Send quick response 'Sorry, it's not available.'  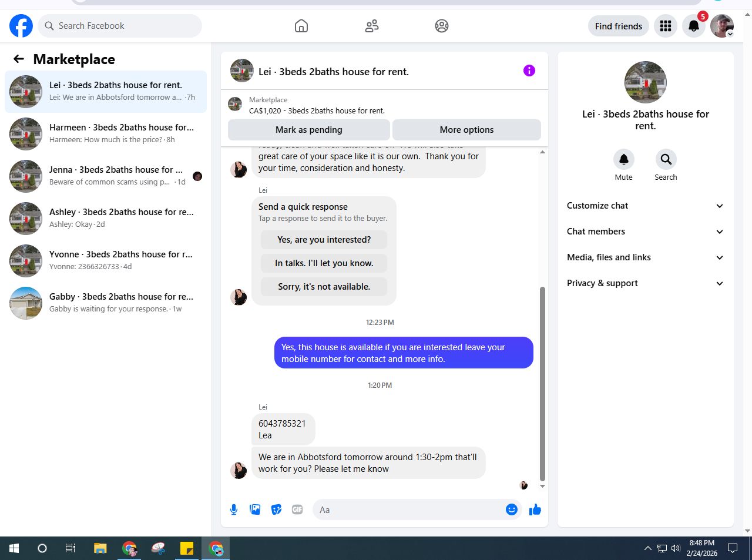tap(324, 287)
